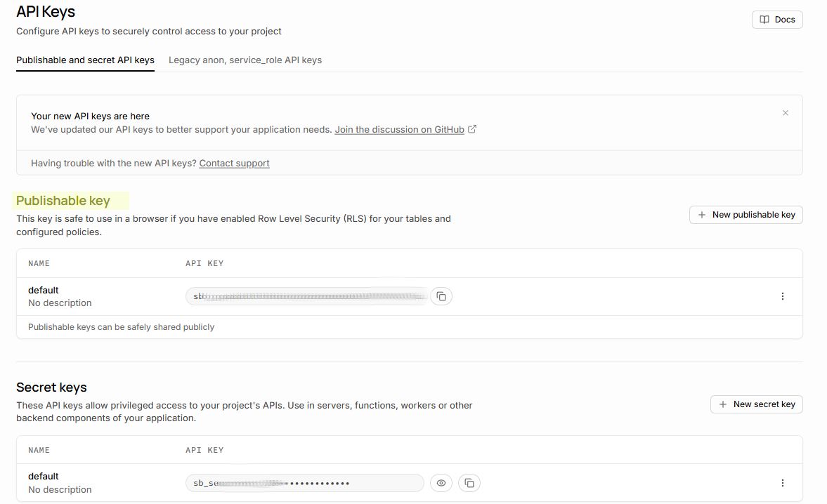
Task: Open publishable key row options menu
Action: coord(782,296)
